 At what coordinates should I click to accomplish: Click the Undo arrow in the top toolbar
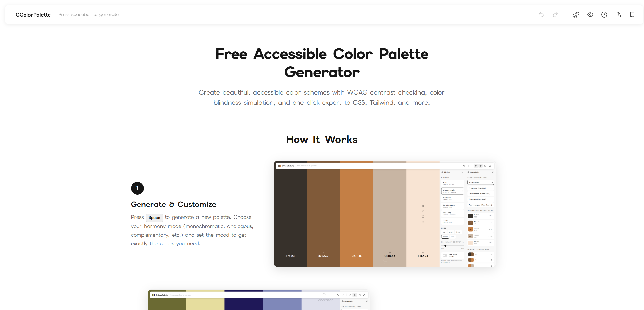click(541, 14)
